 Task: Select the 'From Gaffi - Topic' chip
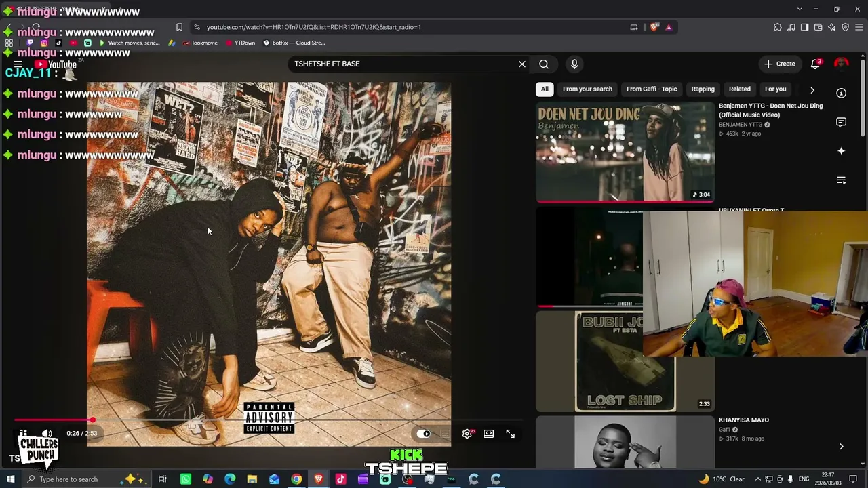pos(652,89)
